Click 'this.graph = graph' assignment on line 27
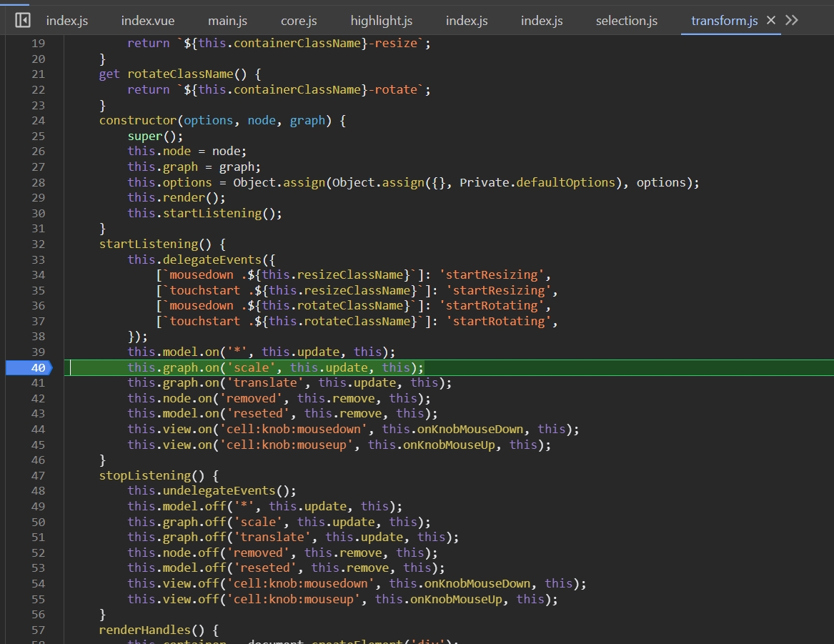Viewport: 834px width, 644px height. point(194,167)
